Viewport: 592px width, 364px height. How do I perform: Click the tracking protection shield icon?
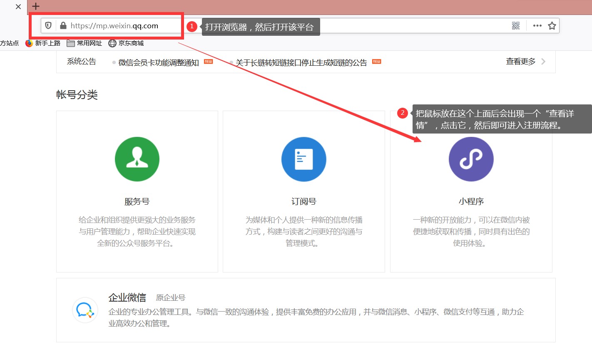point(48,25)
